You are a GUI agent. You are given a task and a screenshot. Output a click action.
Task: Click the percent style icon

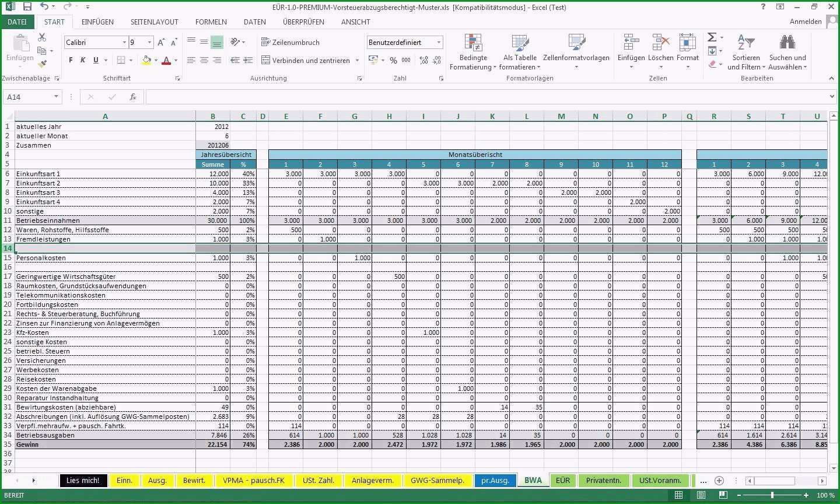pos(393,60)
